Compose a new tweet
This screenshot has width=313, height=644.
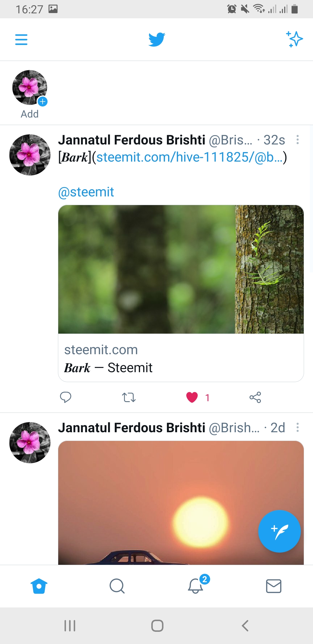point(279,531)
